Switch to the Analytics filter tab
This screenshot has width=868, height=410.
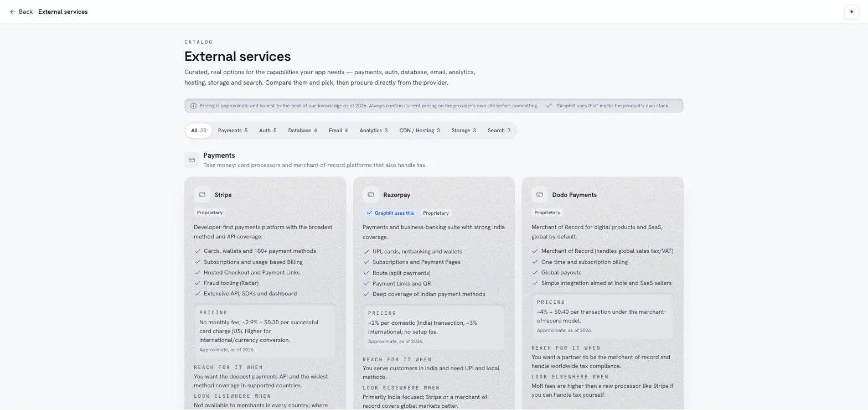[x=374, y=131]
